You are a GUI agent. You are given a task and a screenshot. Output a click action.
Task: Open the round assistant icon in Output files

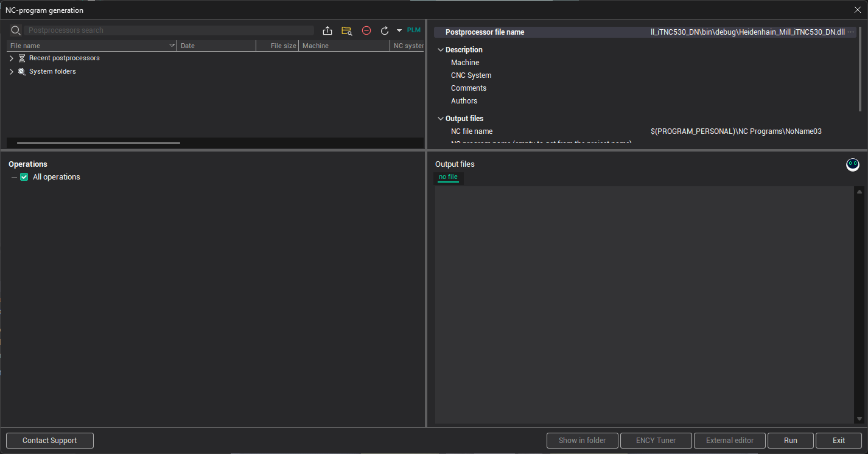pyautogui.click(x=853, y=165)
